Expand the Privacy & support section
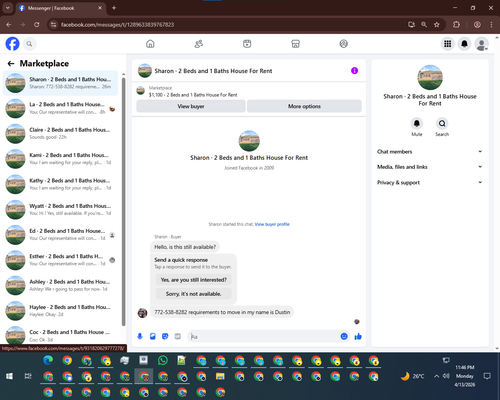Image resolution: width=500 pixels, height=400 pixels. point(430,182)
